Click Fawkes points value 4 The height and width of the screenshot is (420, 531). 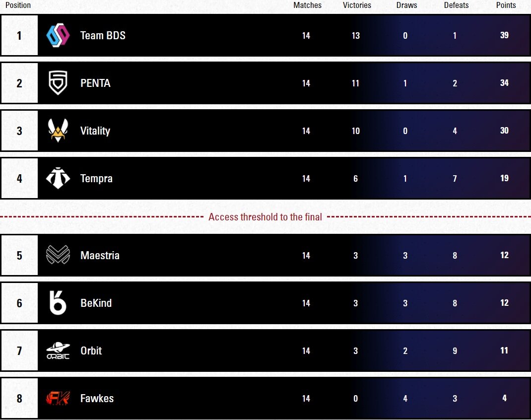[504, 398]
